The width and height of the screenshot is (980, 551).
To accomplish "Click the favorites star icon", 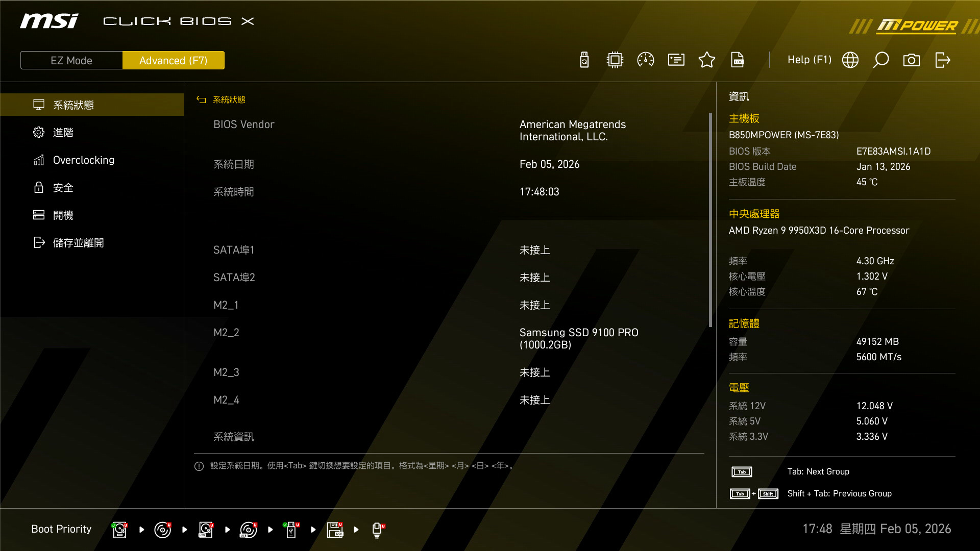I will click(707, 60).
